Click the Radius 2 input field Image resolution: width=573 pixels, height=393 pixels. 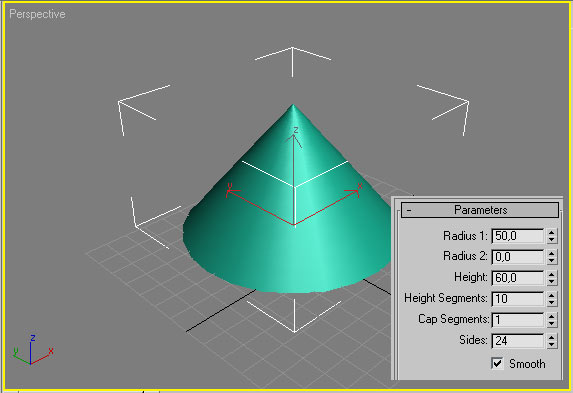tap(517, 257)
